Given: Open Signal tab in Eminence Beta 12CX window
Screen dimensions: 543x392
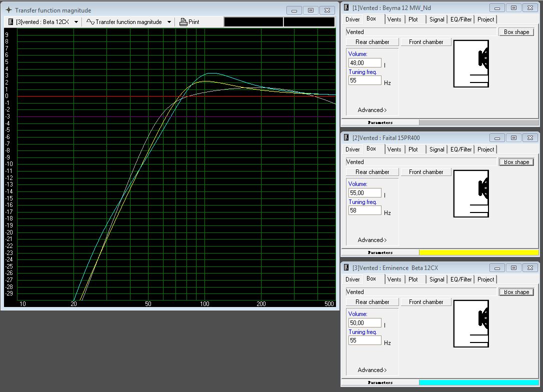Looking at the screenshot, I should 436,279.
